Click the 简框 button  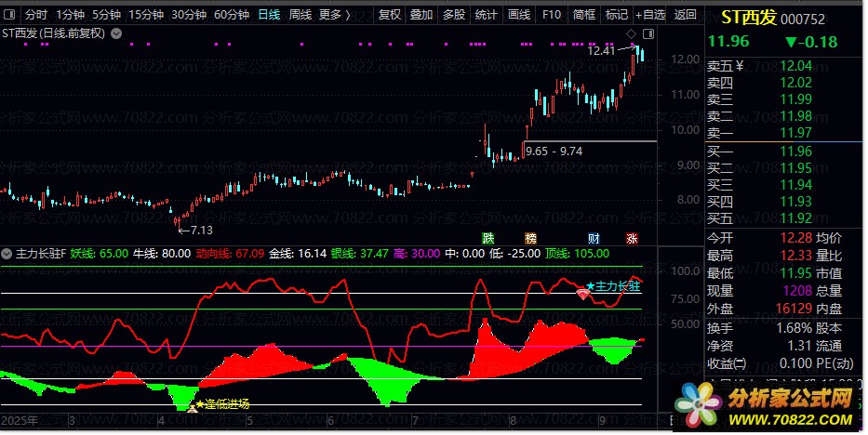click(x=584, y=15)
